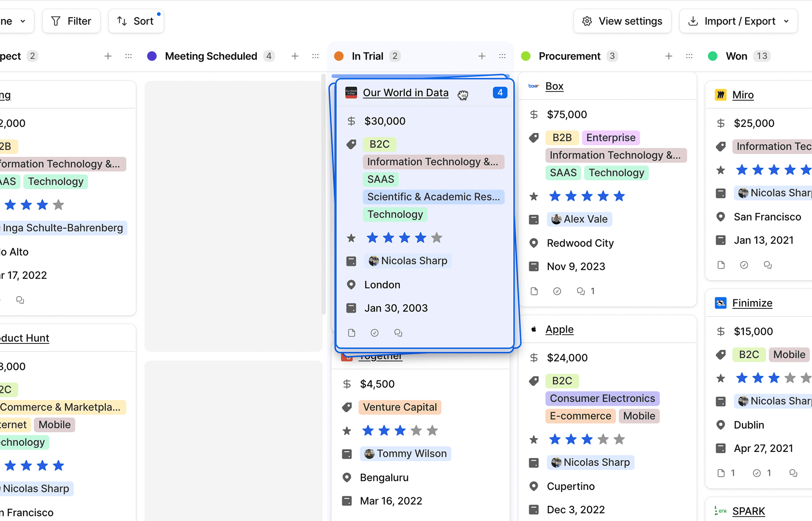Click the Bengaluru location text
This screenshot has height=521, width=812.
[384, 477]
